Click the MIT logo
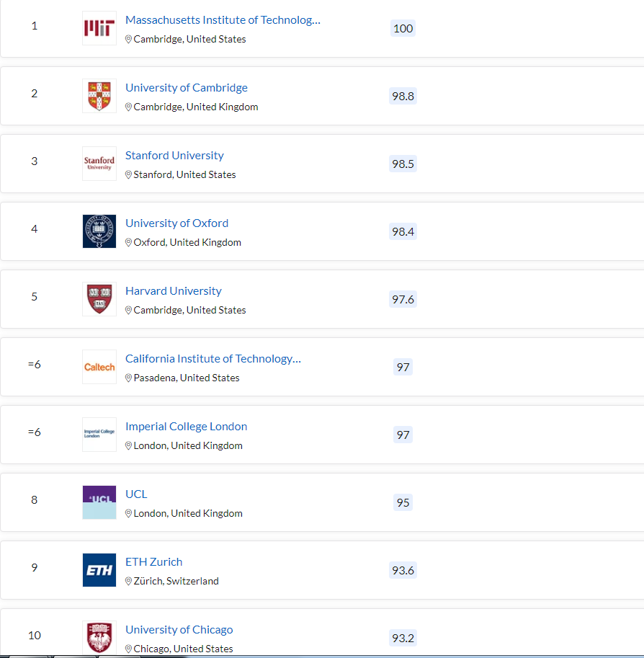 click(x=99, y=28)
